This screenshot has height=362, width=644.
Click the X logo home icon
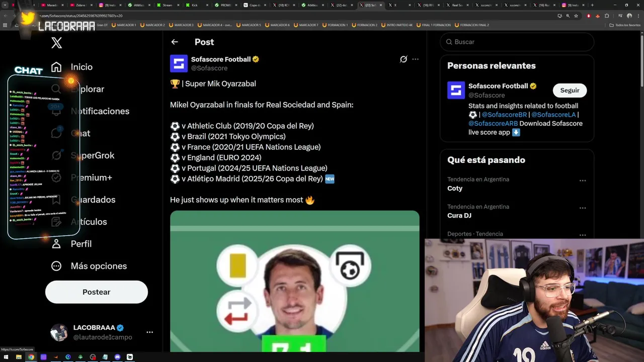pos(56,43)
